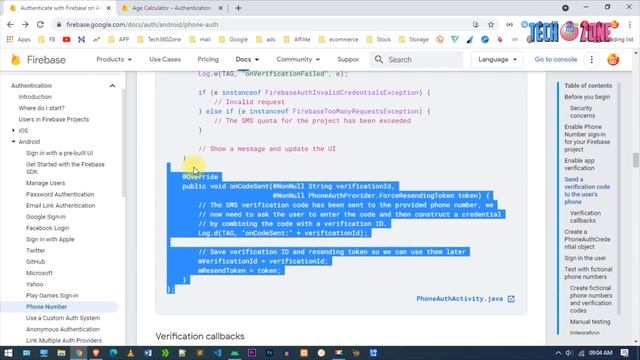Click the search magnifier icon
The image size is (640, 360).
379,60
